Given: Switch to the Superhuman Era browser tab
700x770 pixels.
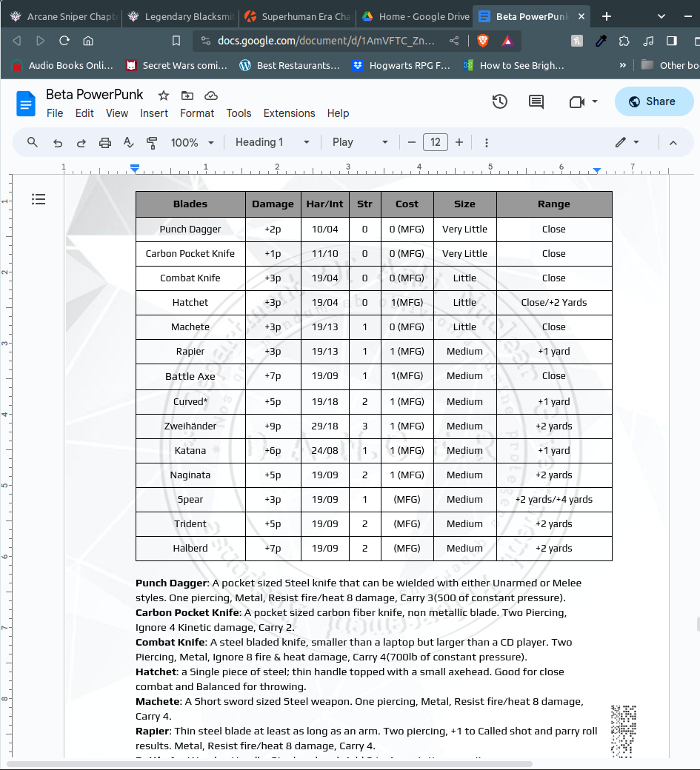Looking at the screenshot, I should [x=298, y=17].
